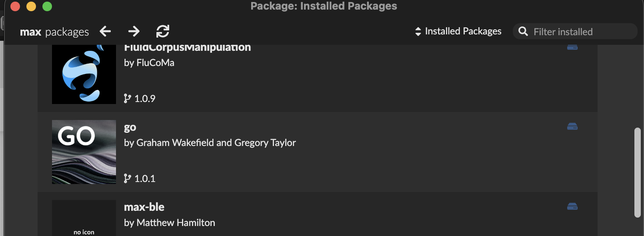Image resolution: width=644 pixels, height=236 pixels.
Task: Click the back arrow navigation icon
Action: click(105, 31)
